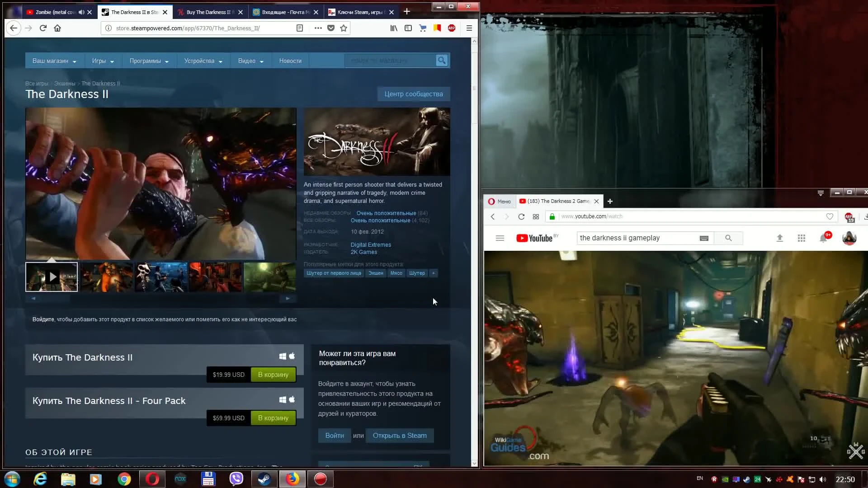Reload the Steam store page
868x488 pixels.
point(43,28)
